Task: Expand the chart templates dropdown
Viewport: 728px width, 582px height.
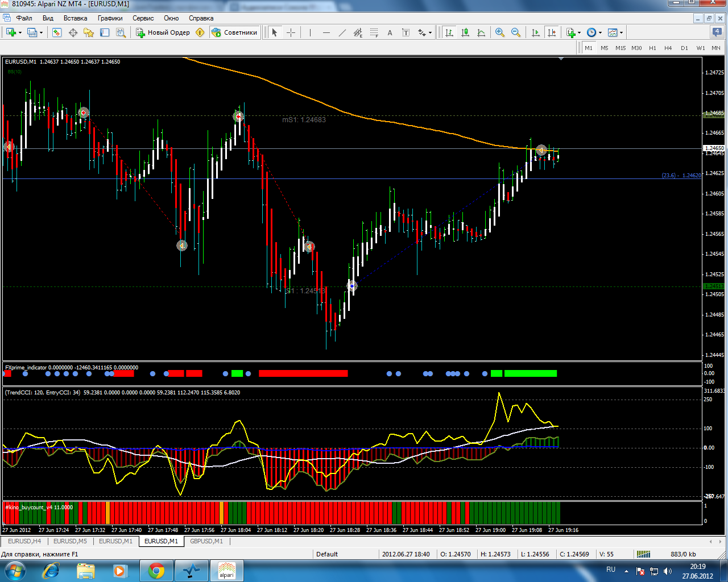Action: 621,33
